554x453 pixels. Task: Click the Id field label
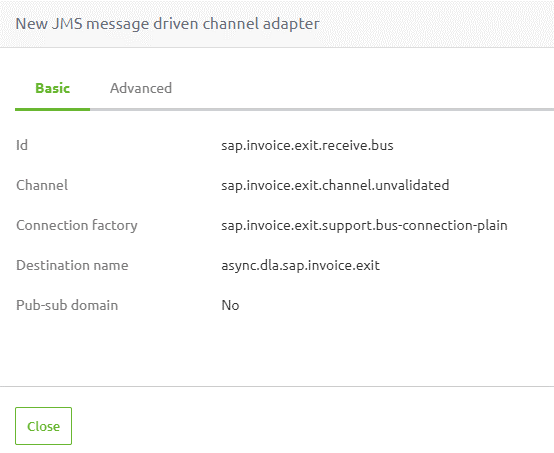click(x=22, y=145)
